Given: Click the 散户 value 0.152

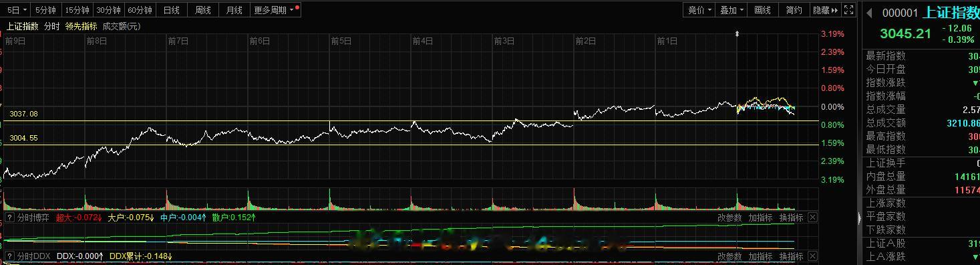Looking at the screenshot, I should pyautogui.click(x=234, y=217).
